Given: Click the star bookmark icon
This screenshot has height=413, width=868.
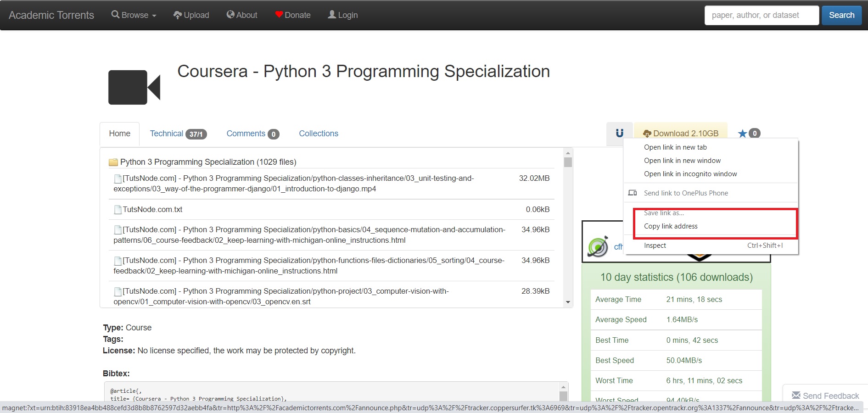Looking at the screenshot, I should [x=742, y=134].
